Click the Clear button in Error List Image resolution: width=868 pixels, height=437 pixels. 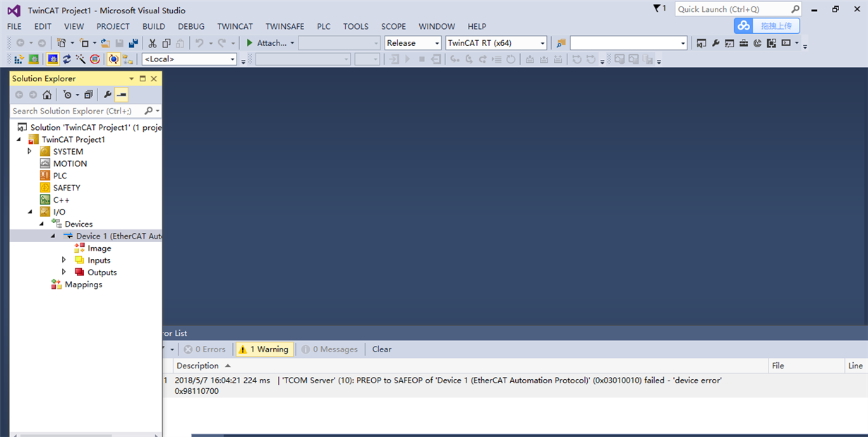(x=382, y=349)
